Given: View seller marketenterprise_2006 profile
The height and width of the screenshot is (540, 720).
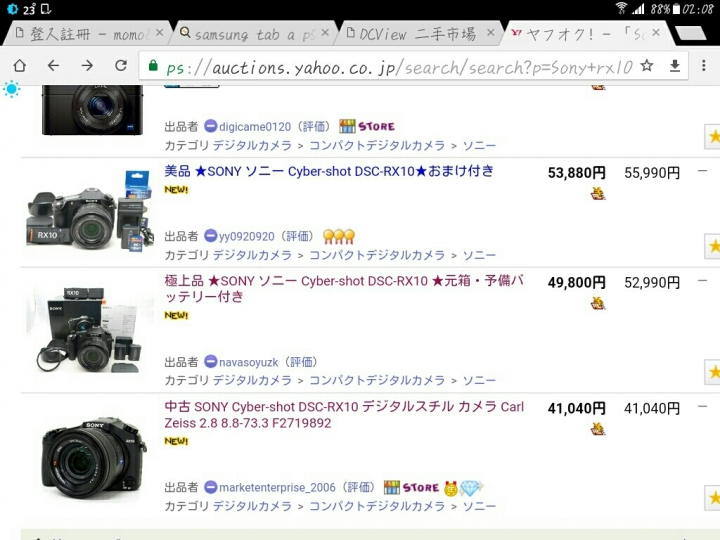Looking at the screenshot, I should [x=277, y=488].
